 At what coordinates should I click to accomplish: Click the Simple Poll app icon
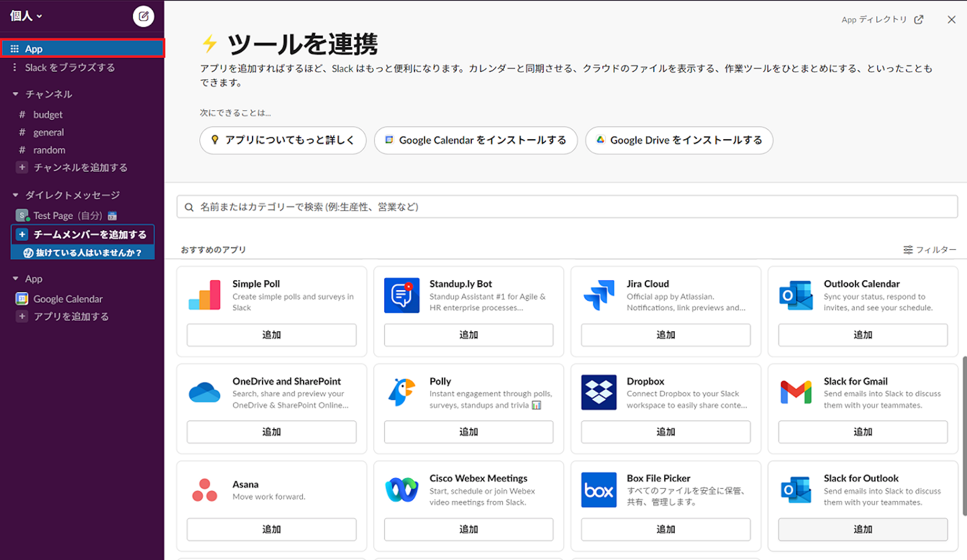coord(204,295)
